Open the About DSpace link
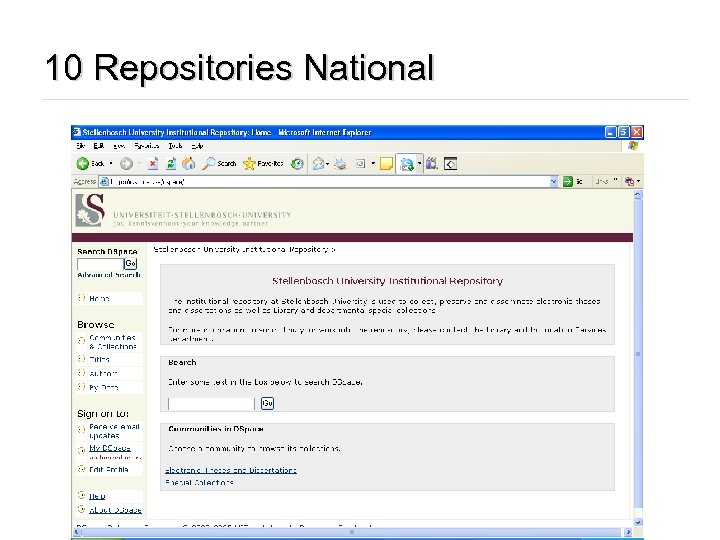This screenshot has height=540, width=720. click(x=115, y=510)
